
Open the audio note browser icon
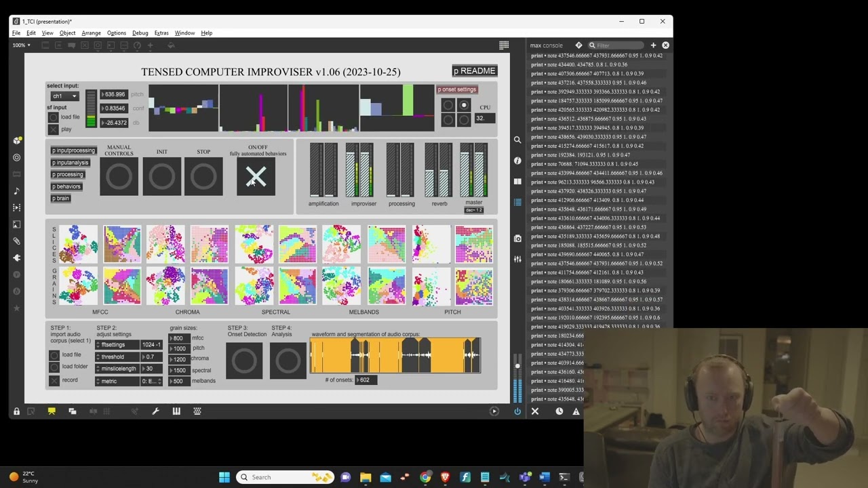[17, 190]
